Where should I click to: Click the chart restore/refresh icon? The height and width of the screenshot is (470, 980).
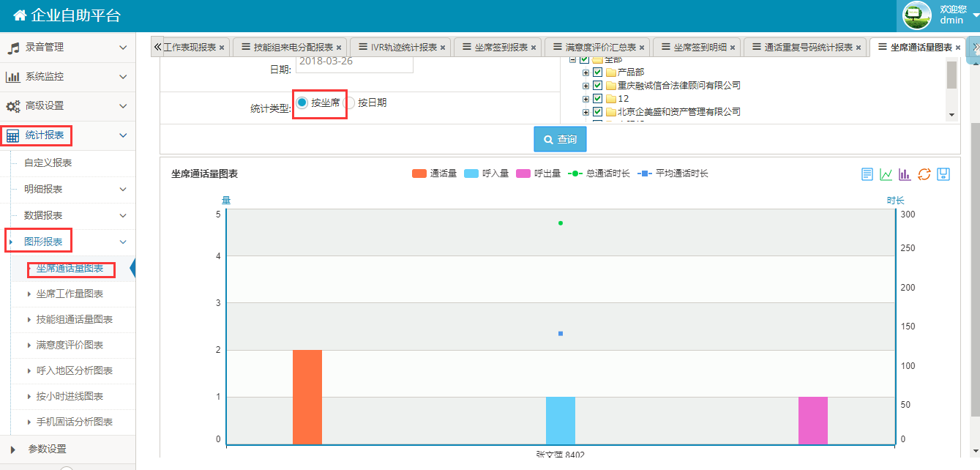pyautogui.click(x=924, y=174)
